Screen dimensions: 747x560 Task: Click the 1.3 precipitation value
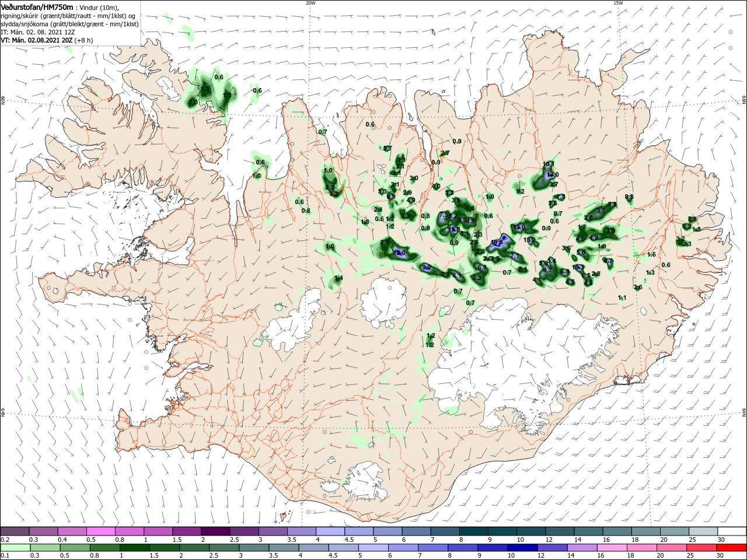point(650,272)
